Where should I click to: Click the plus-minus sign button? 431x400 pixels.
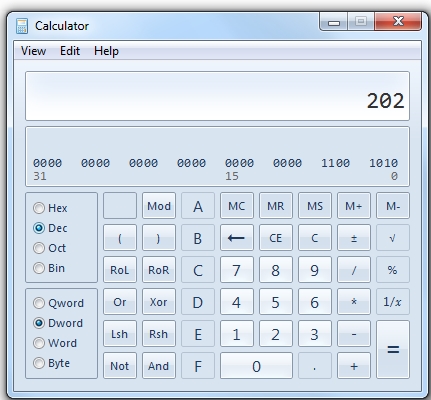(x=354, y=238)
